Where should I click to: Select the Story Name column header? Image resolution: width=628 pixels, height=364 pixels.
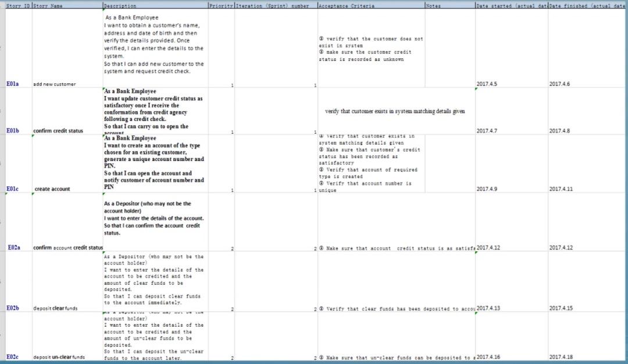67,6
